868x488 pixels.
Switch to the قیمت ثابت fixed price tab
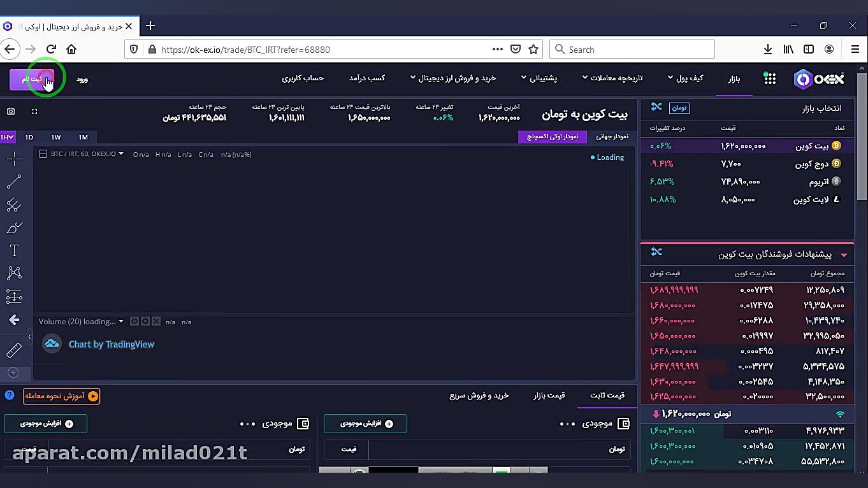(607, 395)
